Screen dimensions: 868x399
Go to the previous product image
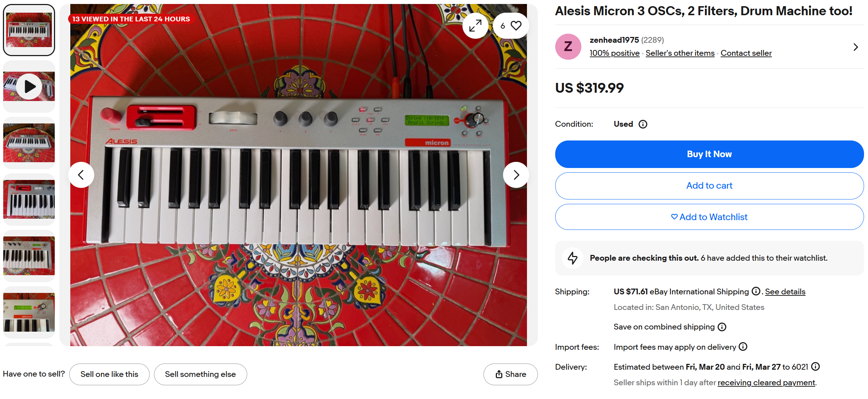81,175
